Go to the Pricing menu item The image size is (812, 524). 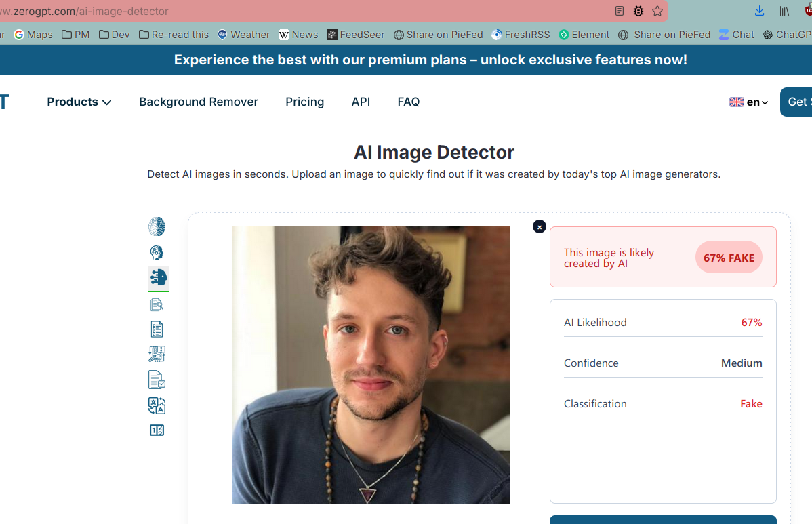(x=304, y=102)
